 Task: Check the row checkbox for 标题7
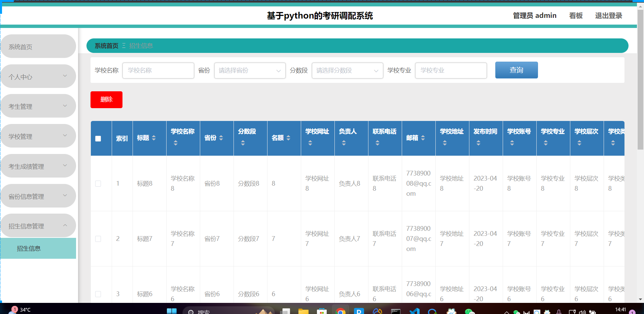coord(98,239)
